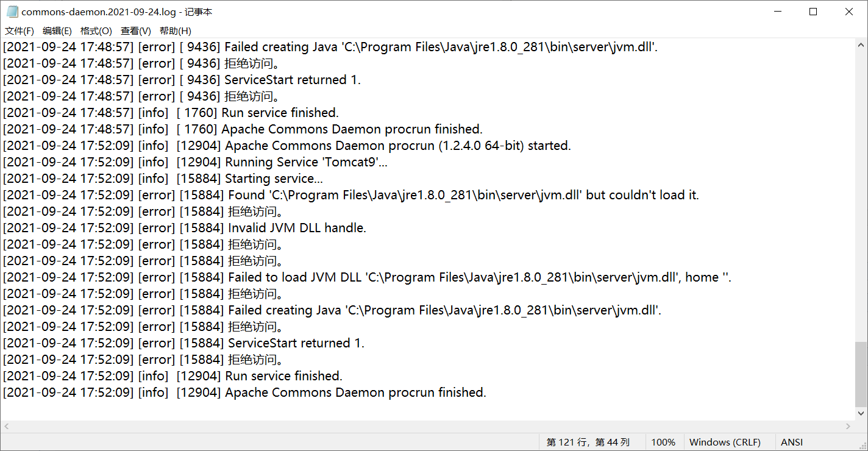
Task: Click the 100% zoom status indicator
Action: click(663, 442)
